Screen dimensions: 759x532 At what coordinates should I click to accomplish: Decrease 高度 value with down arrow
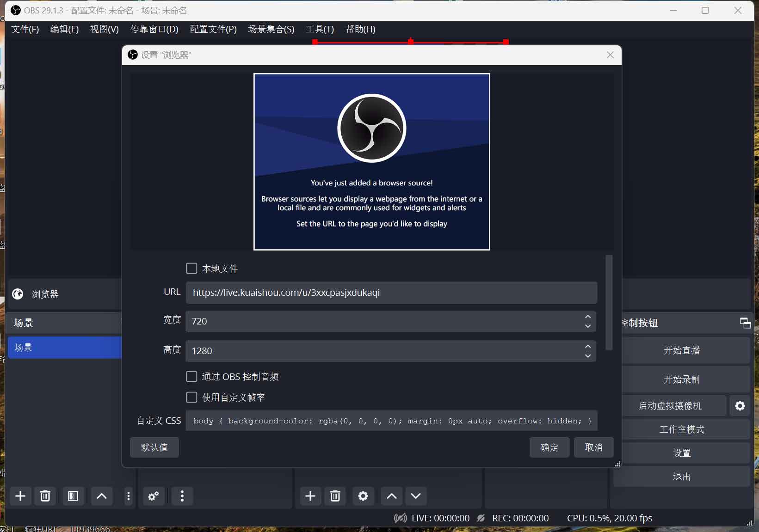tap(588, 356)
